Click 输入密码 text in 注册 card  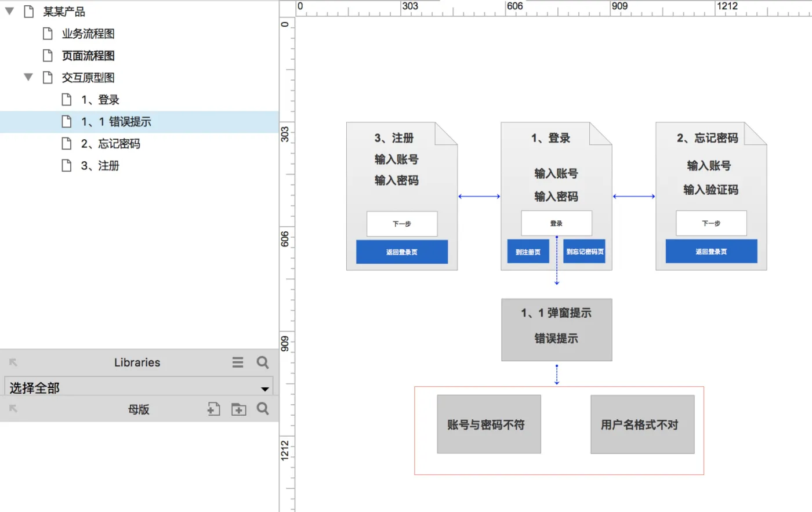tap(397, 180)
